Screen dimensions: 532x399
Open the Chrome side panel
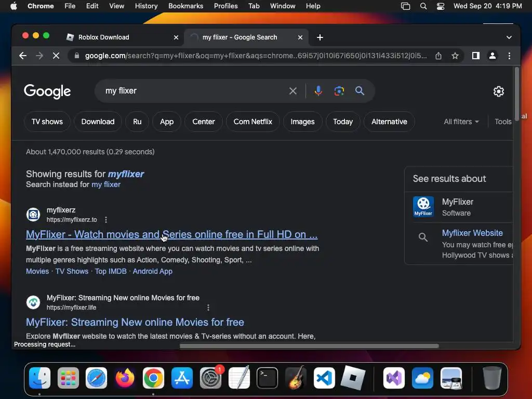[476, 56]
